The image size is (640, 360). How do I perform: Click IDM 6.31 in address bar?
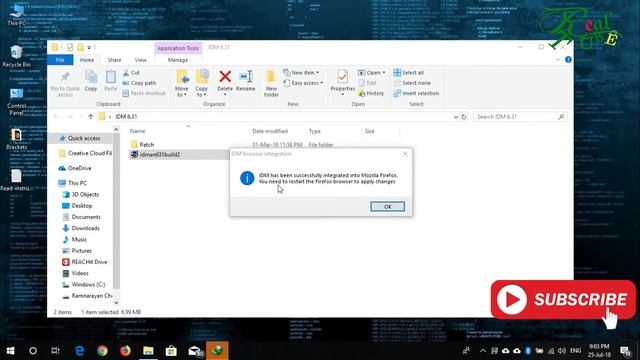[126, 117]
